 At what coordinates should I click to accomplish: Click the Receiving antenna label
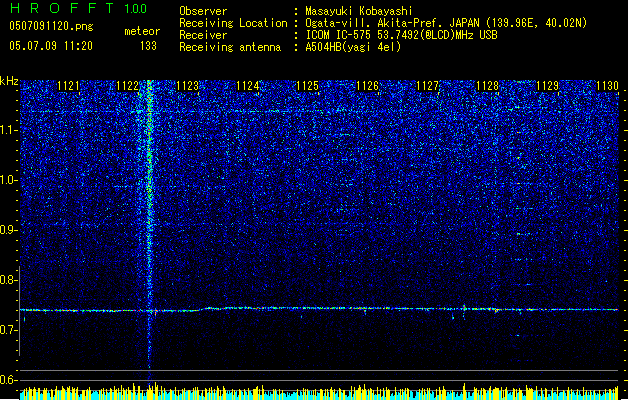click(x=230, y=47)
